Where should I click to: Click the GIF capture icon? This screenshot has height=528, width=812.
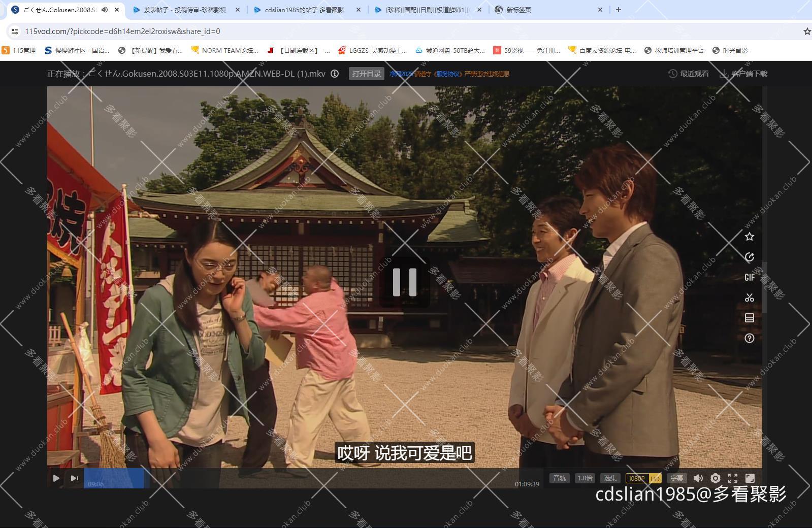point(749,277)
